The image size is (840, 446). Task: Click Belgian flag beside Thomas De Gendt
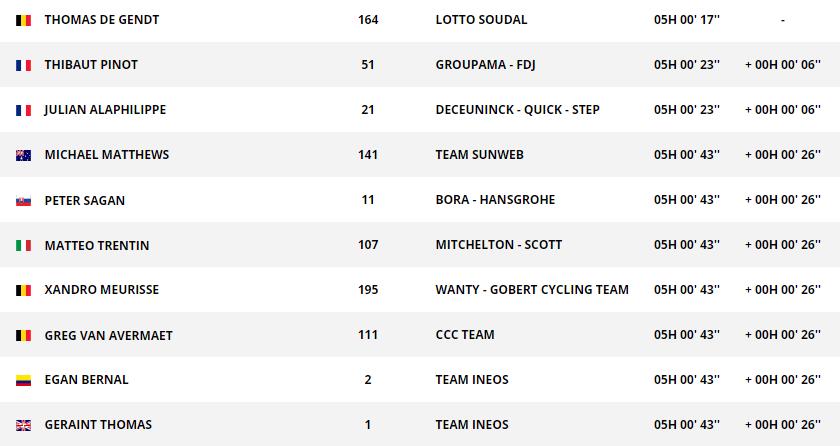coord(23,20)
